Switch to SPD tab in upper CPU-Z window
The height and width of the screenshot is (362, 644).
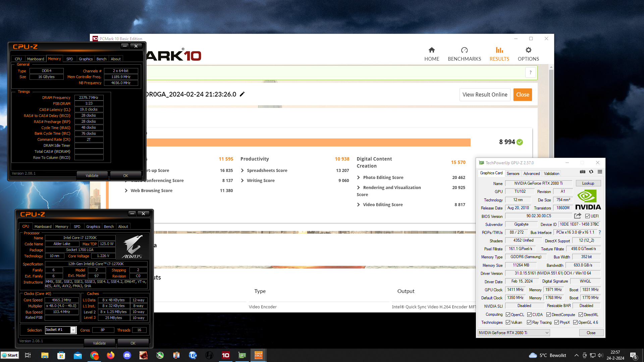(x=70, y=59)
